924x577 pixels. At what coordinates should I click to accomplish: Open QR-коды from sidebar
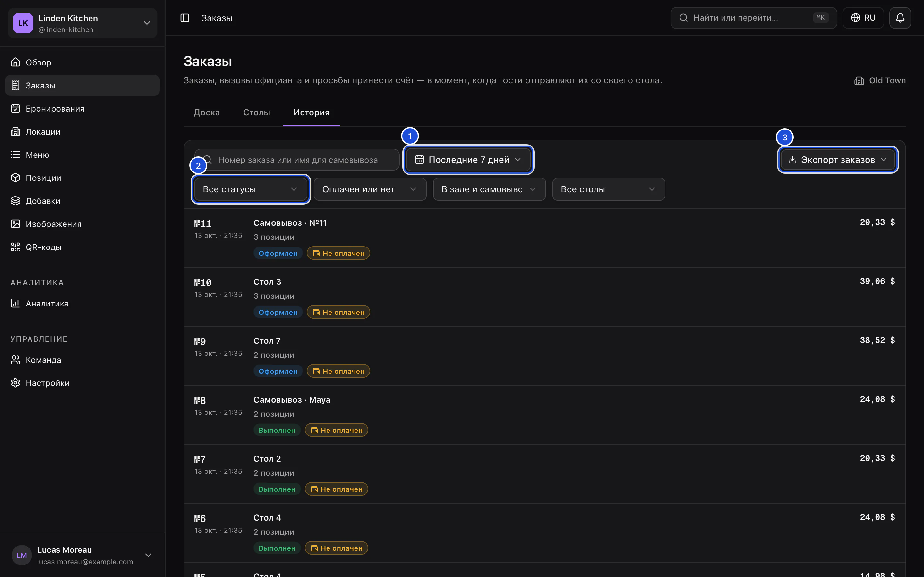tap(82, 247)
